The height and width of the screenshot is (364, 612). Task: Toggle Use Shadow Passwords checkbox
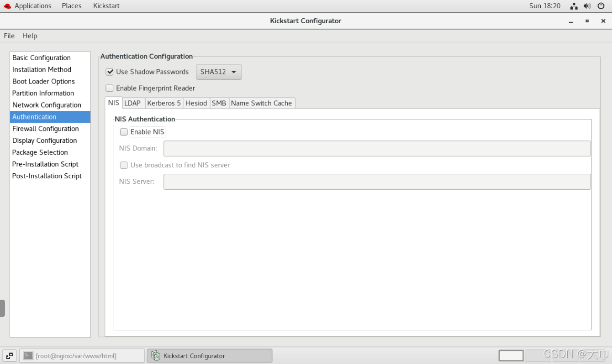[x=110, y=72]
